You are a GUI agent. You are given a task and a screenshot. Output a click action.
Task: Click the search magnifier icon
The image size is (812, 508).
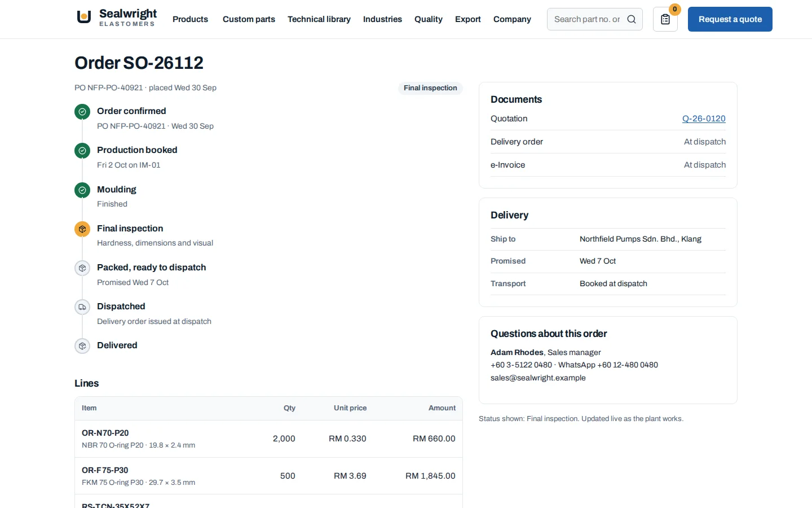tap(632, 19)
